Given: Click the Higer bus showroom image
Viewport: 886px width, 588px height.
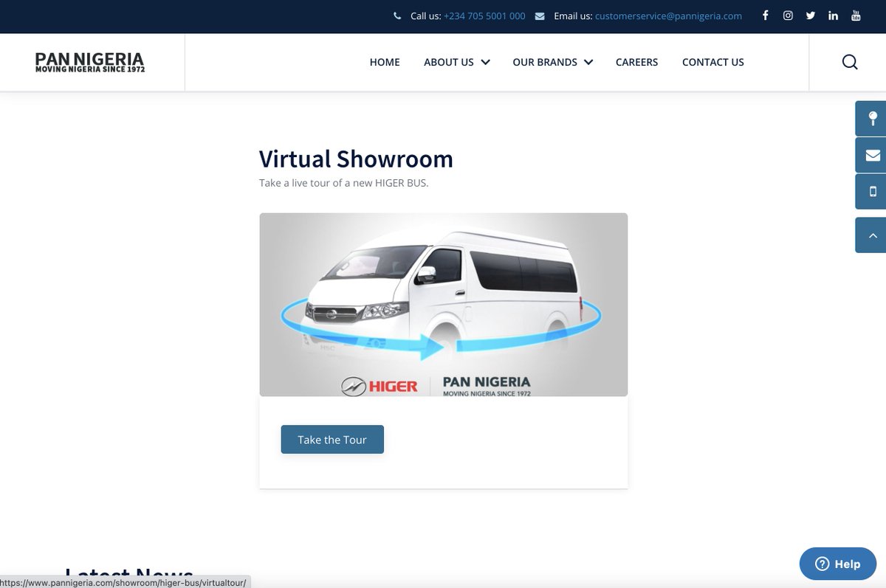Looking at the screenshot, I should [x=444, y=305].
